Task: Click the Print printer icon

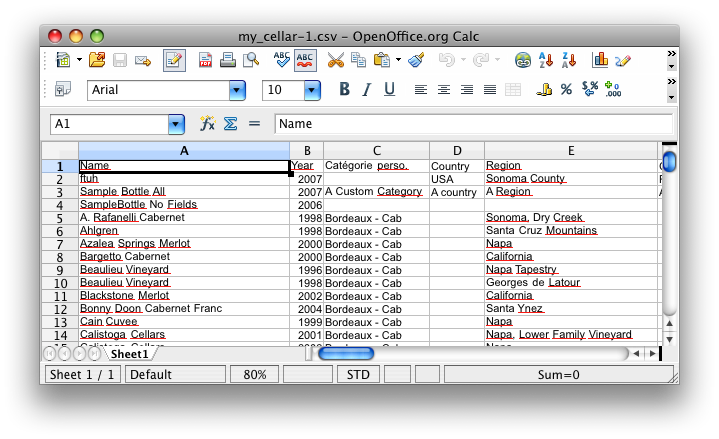Action: coord(227,60)
